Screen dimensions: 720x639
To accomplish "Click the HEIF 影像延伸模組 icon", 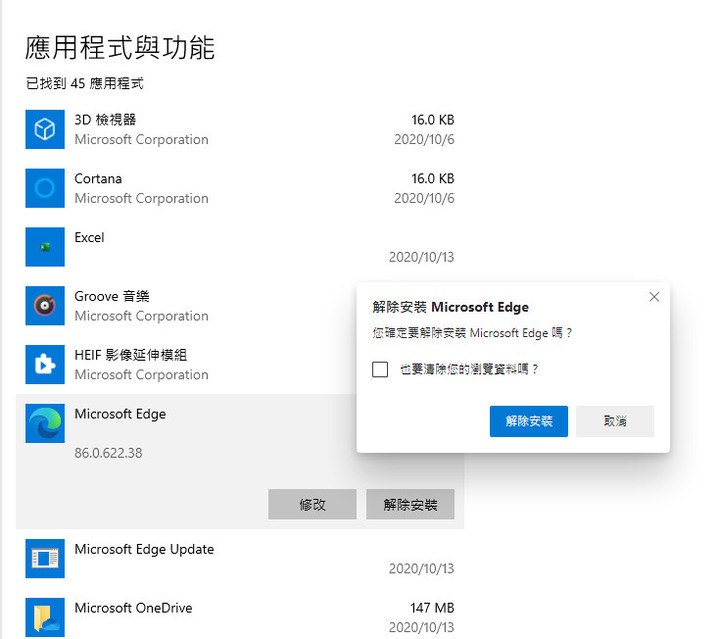I will tap(45, 364).
